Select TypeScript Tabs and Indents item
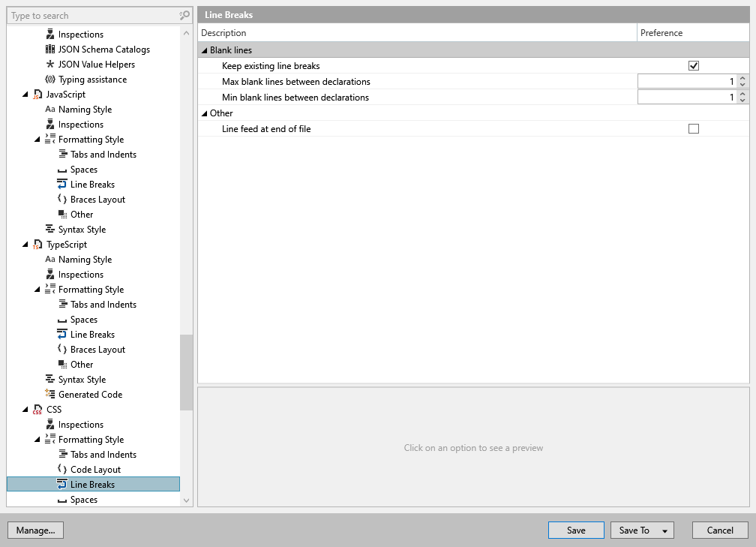This screenshot has width=756, height=547. coord(103,305)
